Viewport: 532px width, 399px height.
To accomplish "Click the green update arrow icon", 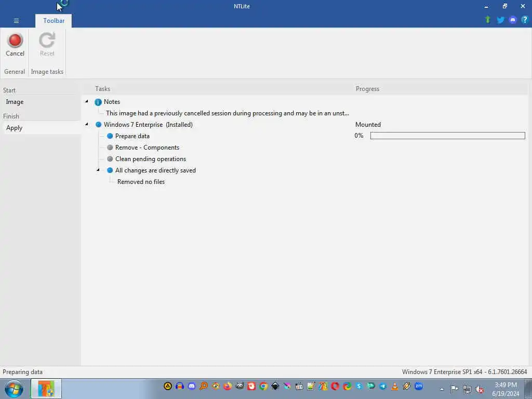I will click(x=488, y=20).
